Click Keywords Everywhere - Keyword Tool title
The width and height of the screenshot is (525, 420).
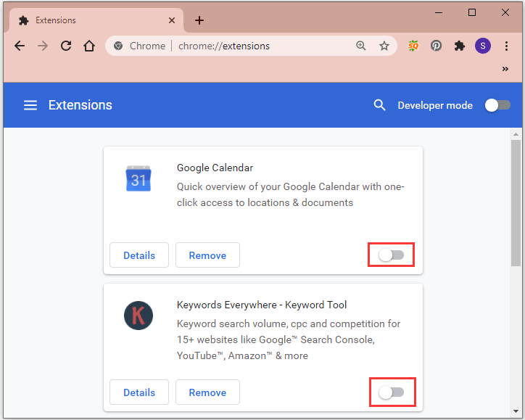pyautogui.click(x=262, y=305)
